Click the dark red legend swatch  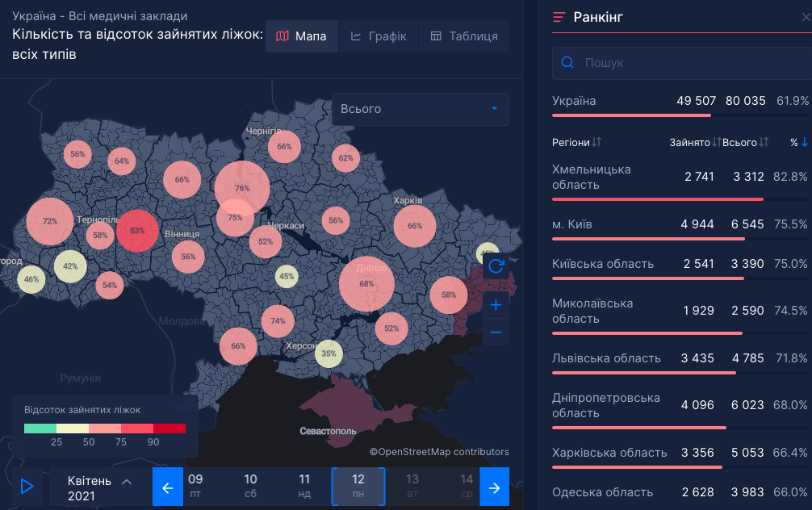(170, 428)
